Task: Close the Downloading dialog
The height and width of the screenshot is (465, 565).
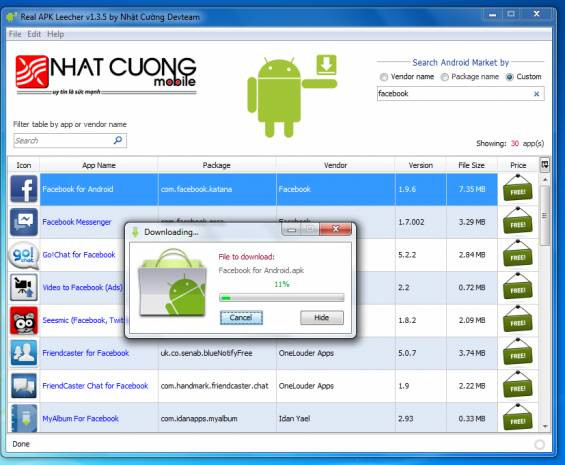Action: [335, 229]
